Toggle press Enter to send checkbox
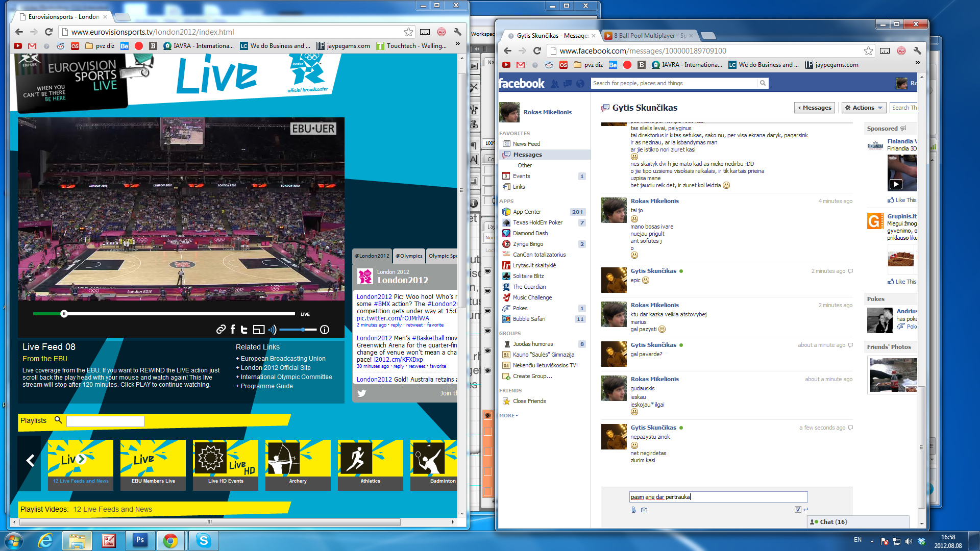This screenshot has height=551, width=980. 798,509
